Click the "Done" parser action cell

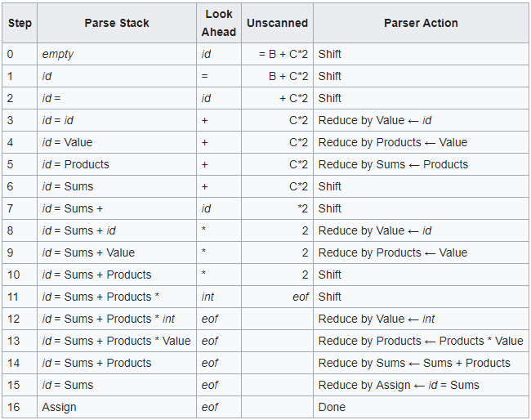332,407
